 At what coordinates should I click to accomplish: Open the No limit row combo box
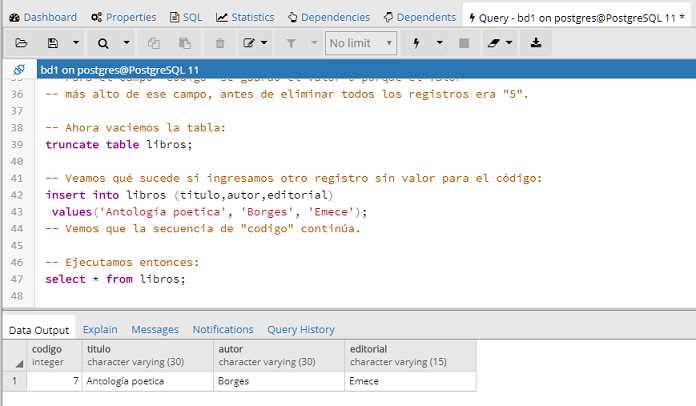tap(361, 43)
